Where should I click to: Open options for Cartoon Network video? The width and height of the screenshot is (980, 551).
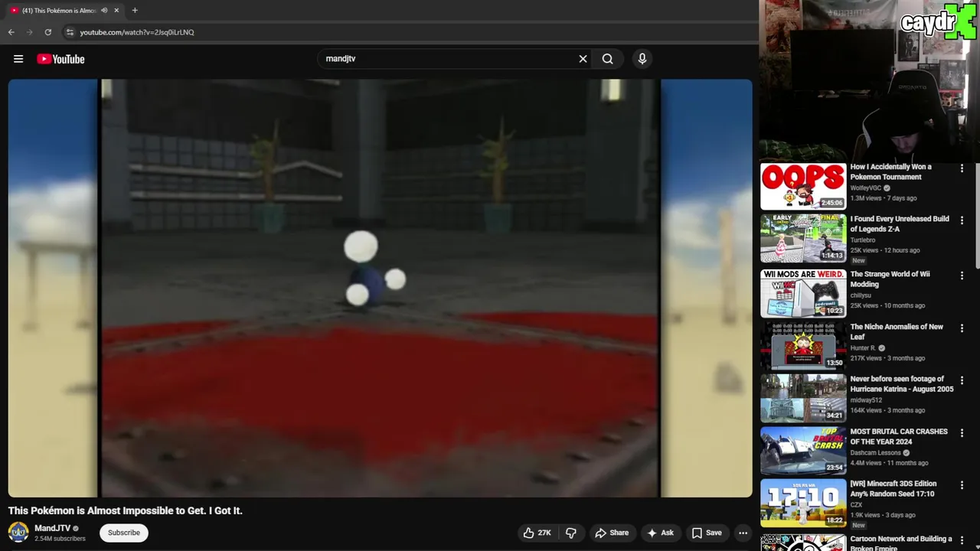click(962, 540)
